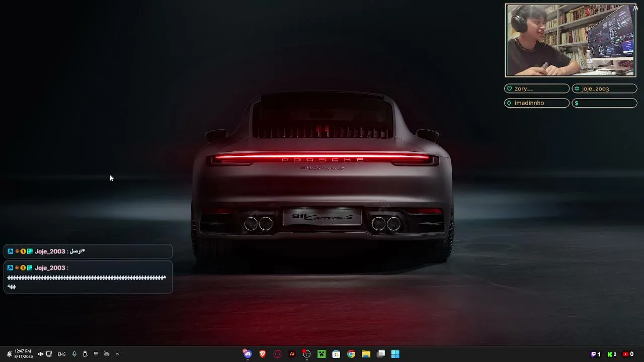This screenshot has width=644, height=362.
Task: Click the joje_2003 label under the webcam
Action: pyautogui.click(x=604, y=88)
